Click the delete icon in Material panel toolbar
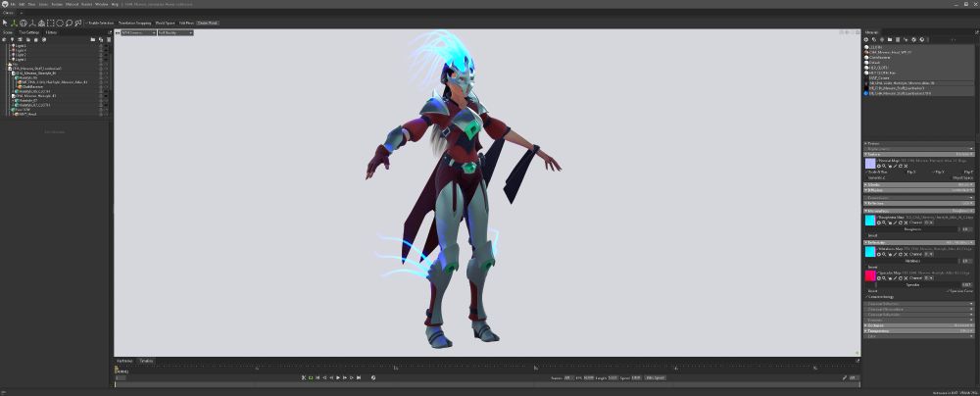980x396 pixels. tap(898, 39)
